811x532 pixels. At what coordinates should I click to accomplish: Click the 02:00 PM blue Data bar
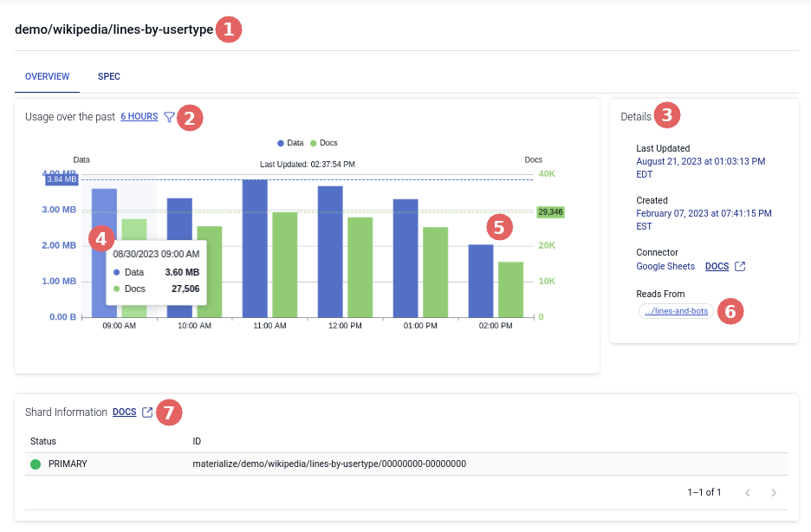point(481,281)
